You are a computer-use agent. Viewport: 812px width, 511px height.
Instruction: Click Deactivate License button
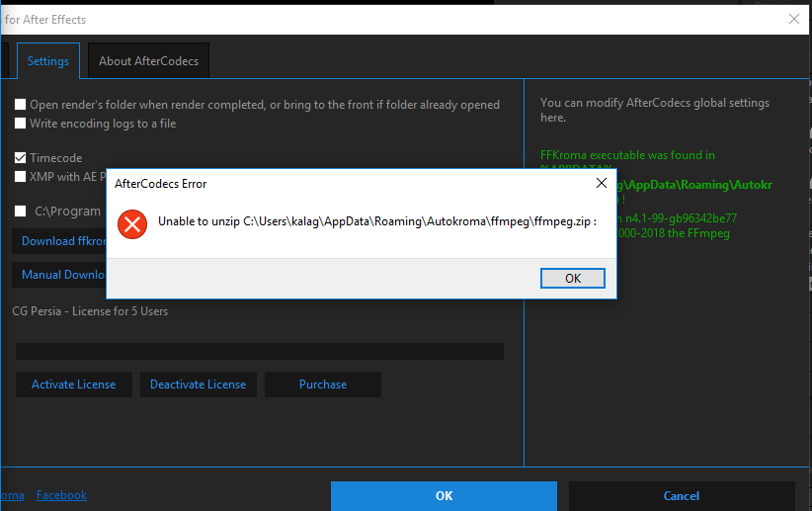[x=199, y=384]
